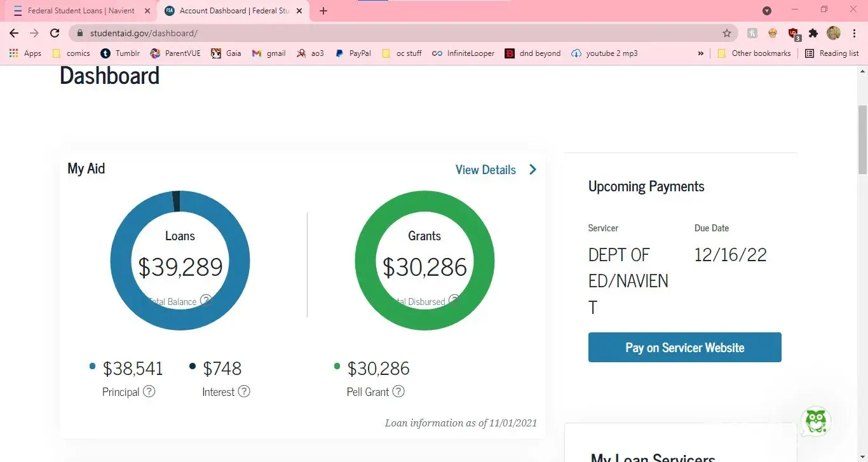This screenshot has height=462, width=868.
Task: Open the Other bookmarks folder
Action: pos(754,53)
